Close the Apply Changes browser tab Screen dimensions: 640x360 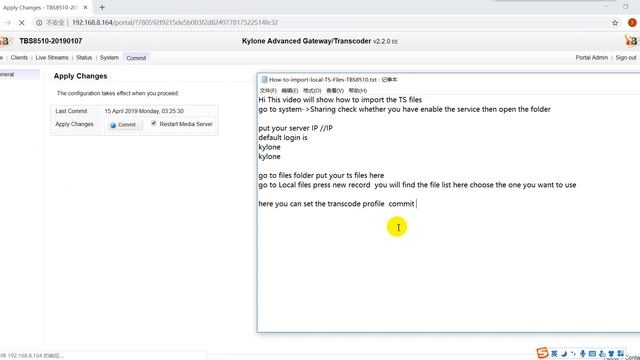coord(85,7)
